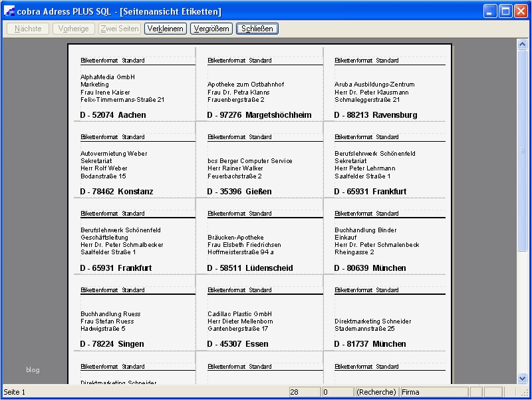Click 'Herr Dieter Mellenborn' text

click(240, 321)
